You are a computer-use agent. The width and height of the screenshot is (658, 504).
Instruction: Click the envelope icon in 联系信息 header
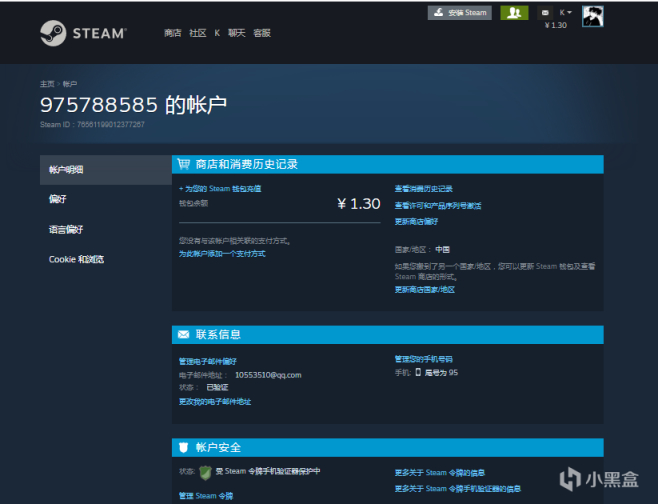pyautogui.click(x=183, y=334)
